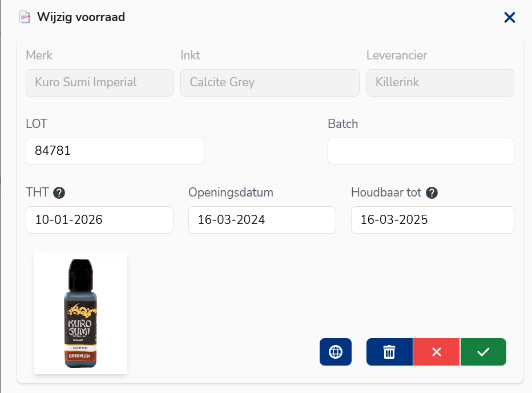Image resolution: width=532 pixels, height=393 pixels.
Task: Click the Wijzig voorraad title text
Action: point(81,17)
